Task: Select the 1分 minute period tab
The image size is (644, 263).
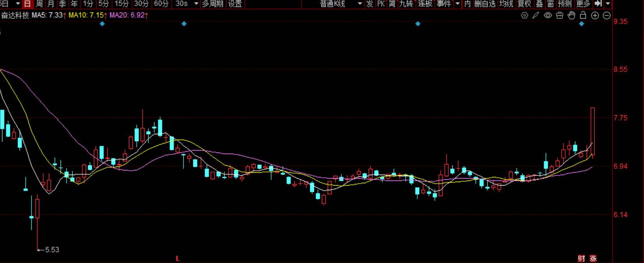Action: 88,4
